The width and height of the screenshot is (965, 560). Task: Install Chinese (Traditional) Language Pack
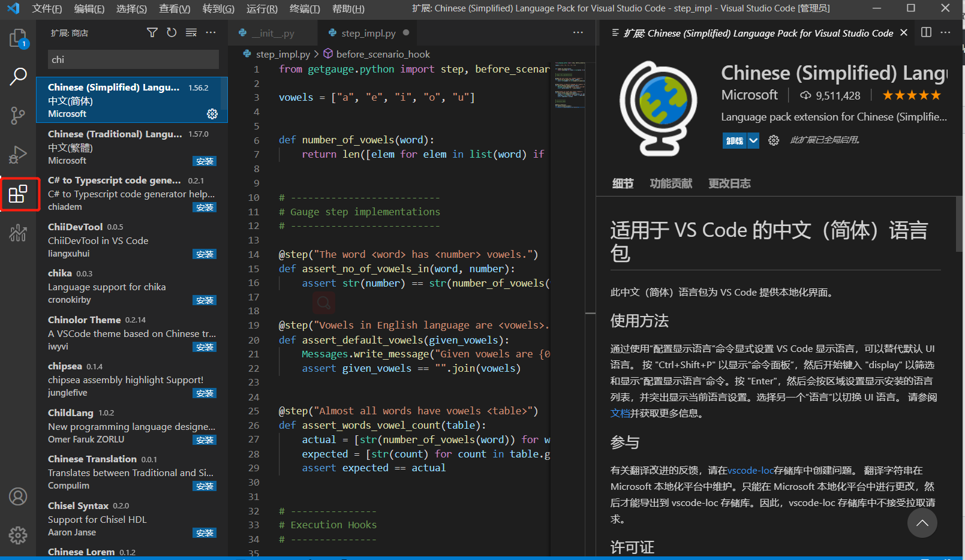coord(205,161)
